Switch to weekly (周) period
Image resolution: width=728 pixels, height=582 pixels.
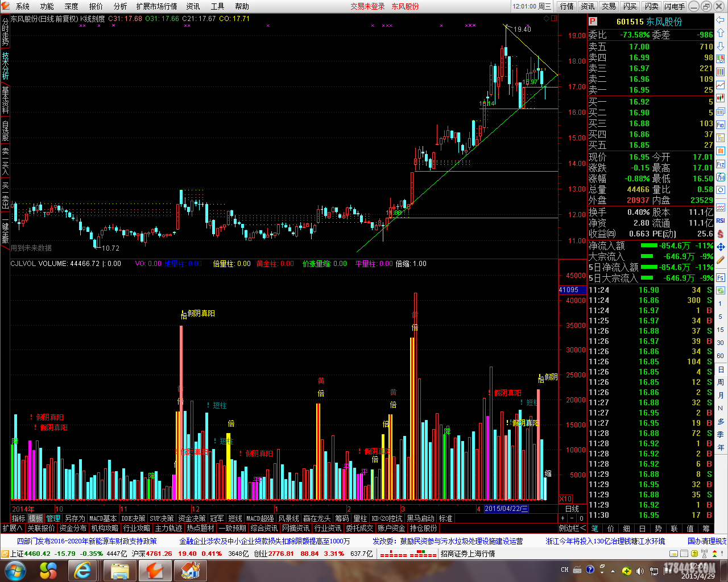(x=721, y=383)
